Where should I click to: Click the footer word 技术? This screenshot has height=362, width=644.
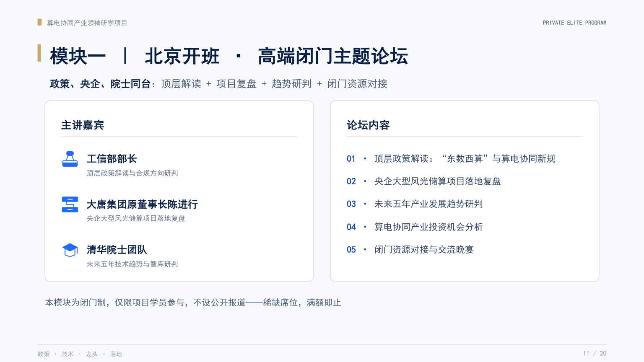pyautogui.click(x=68, y=354)
